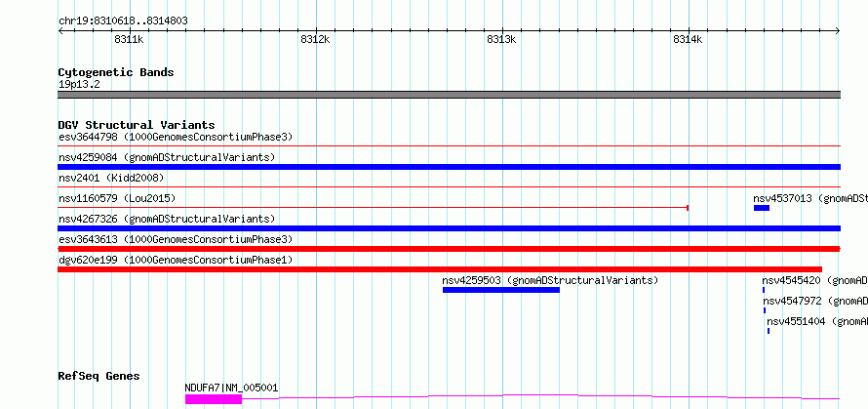Click the NDUFA7|NM_005001 gene label
868x409 pixels.
(x=231, y=388)
